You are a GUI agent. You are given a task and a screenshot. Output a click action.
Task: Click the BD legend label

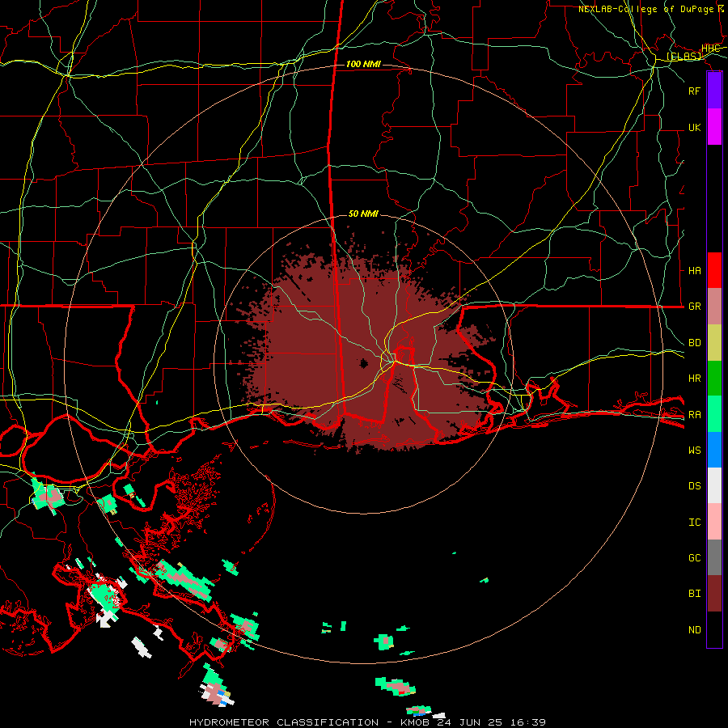[695, 343]
